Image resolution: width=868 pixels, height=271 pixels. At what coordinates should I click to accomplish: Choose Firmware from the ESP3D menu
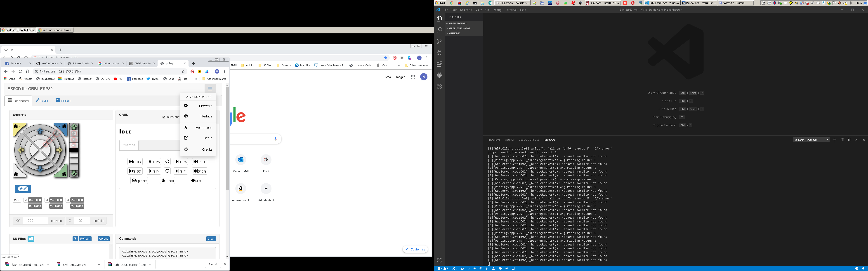coord(198,106)
